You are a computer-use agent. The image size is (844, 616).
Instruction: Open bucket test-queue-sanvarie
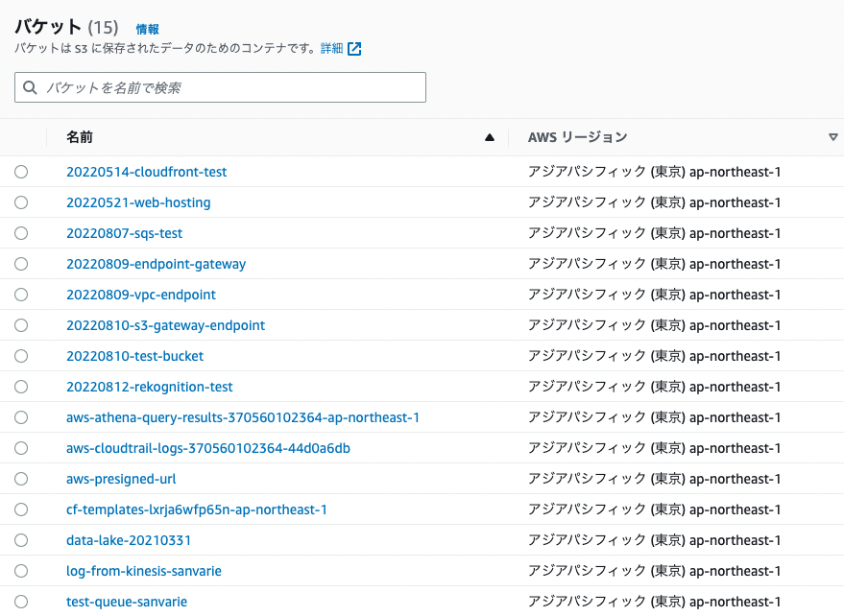pos(127,601)
